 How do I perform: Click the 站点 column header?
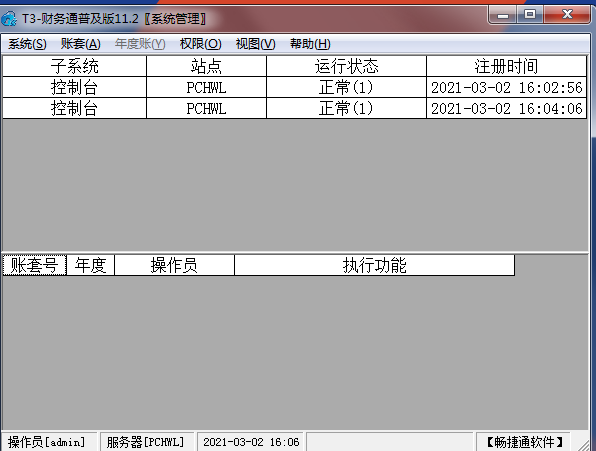[x=206, y=66]
